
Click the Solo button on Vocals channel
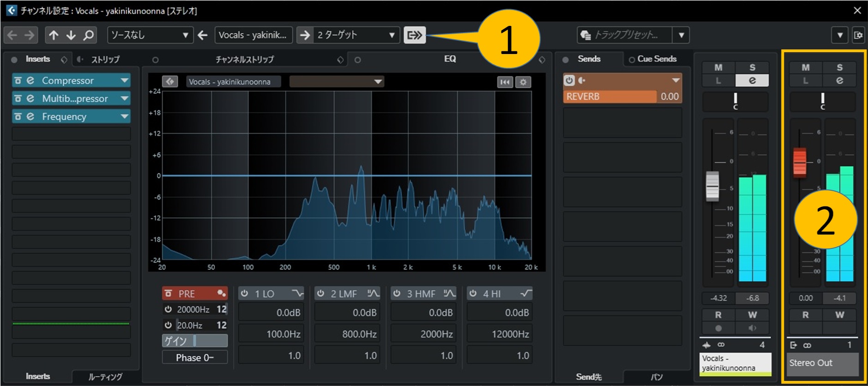(752, 67)
